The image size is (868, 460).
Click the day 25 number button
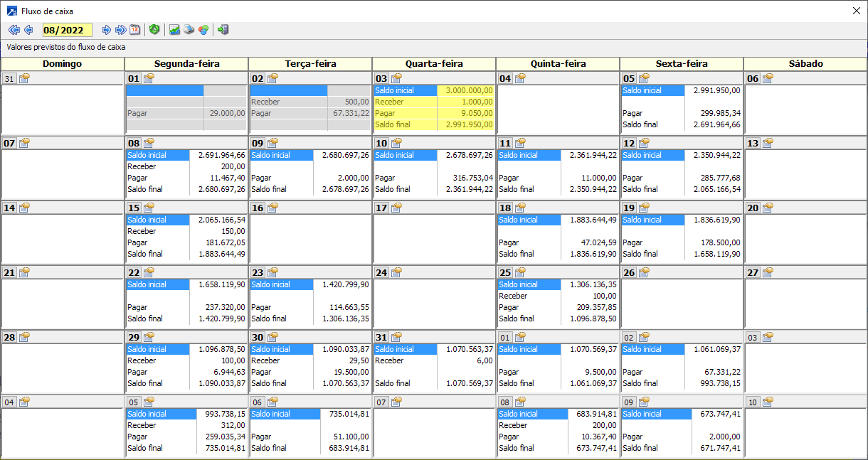[x=505, y=272]
